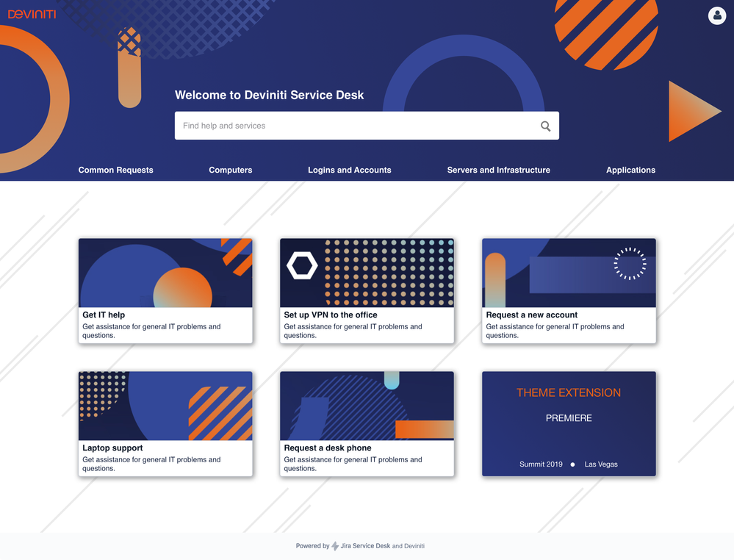Click the Laptop support card
734x560 pixels.
coord(111,448)
